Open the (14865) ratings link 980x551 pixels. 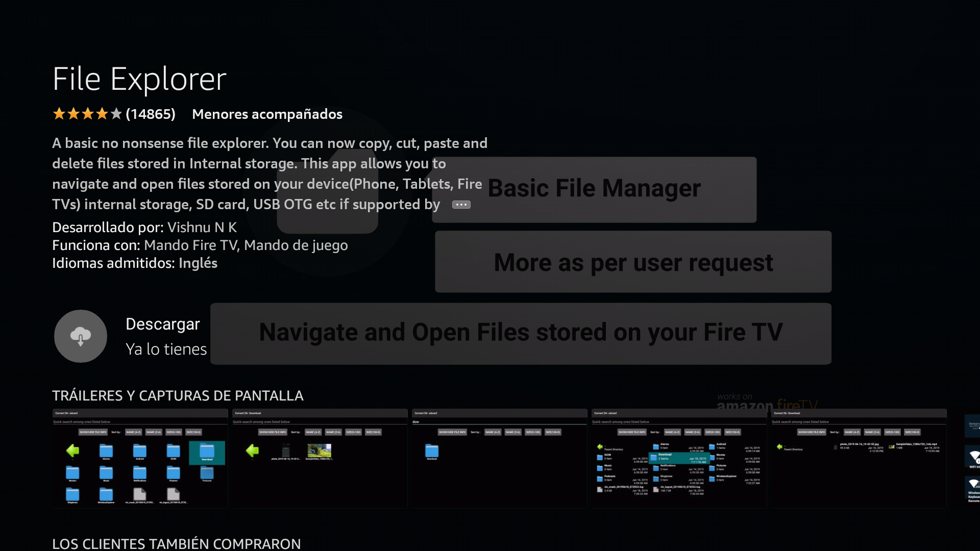151,114
